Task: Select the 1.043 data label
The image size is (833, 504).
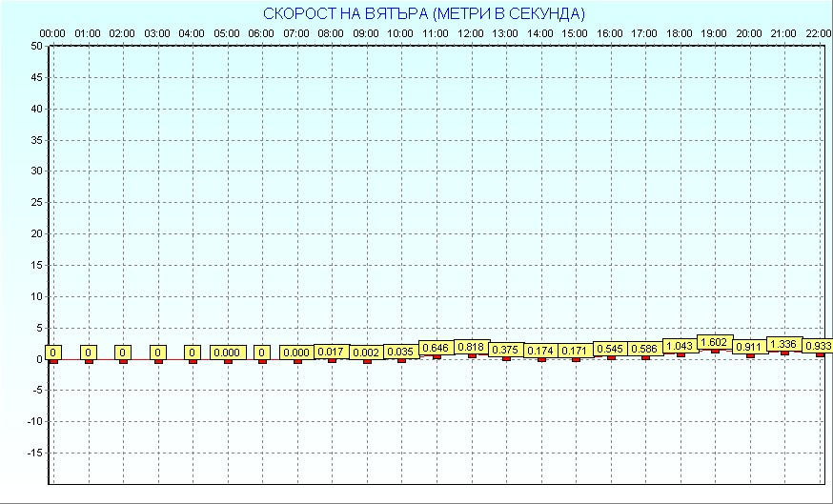Action: click(681, 346)
